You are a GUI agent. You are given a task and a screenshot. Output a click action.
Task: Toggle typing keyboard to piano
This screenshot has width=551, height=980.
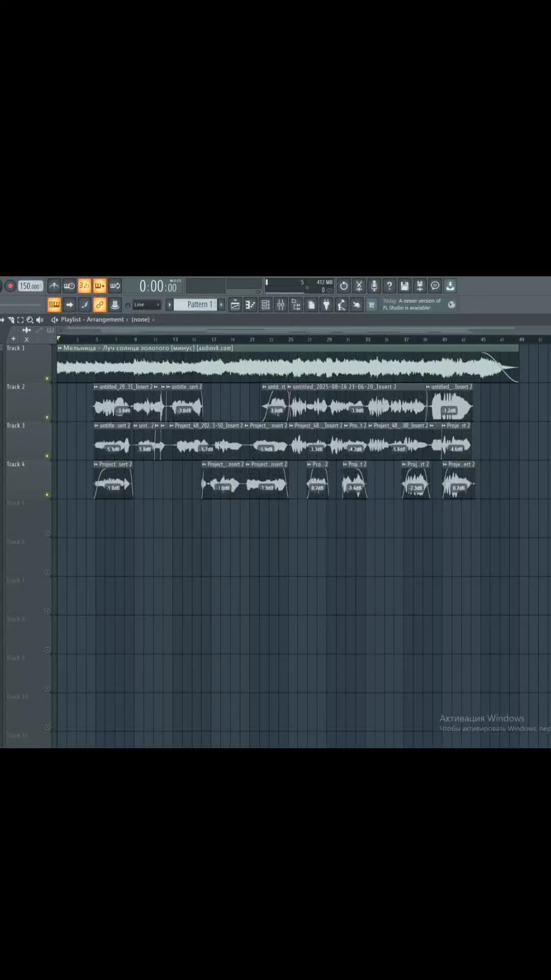point(54,305)
